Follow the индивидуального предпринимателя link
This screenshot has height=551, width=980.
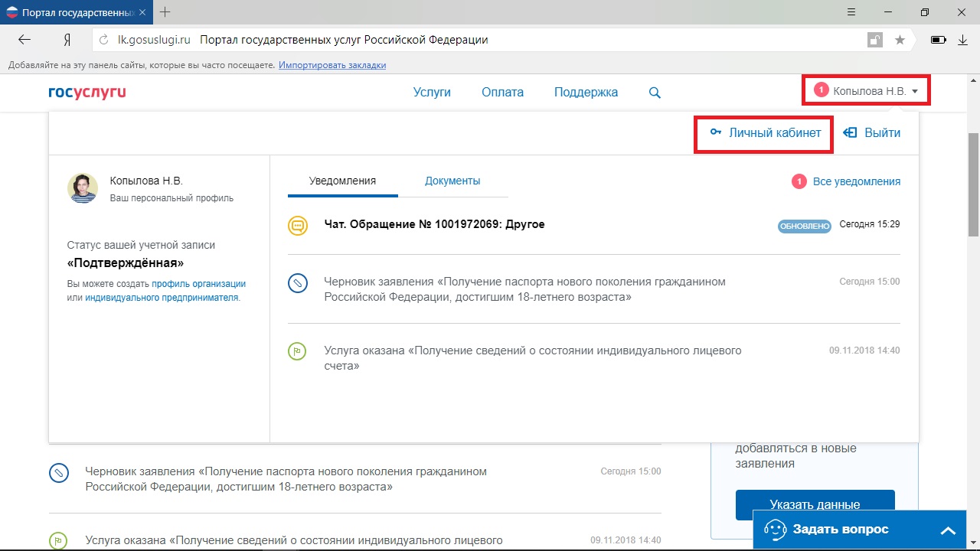[162, 298]
